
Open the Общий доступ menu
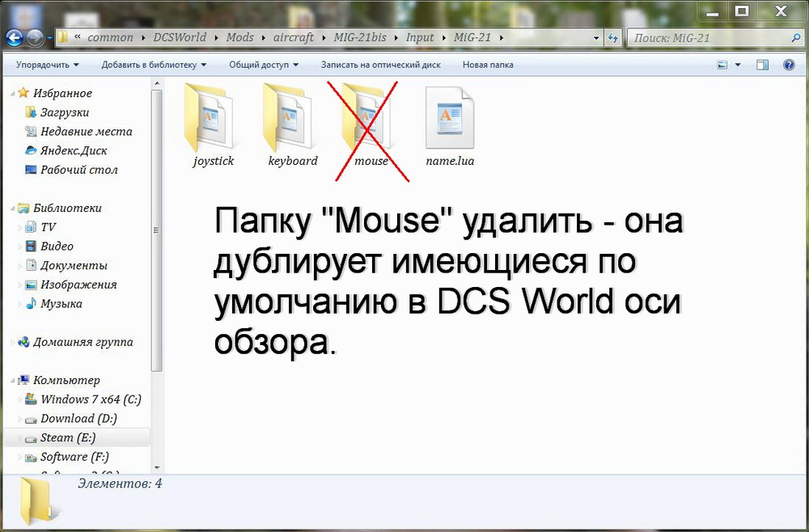pyautogui.click(x=261, y=64)
